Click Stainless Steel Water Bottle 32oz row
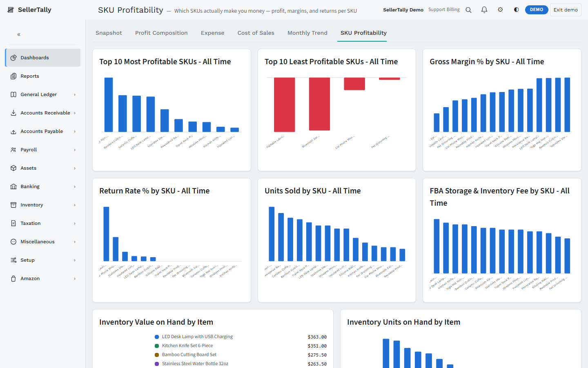Viewport: 588px width, 368px height. [x=241, y=364]
